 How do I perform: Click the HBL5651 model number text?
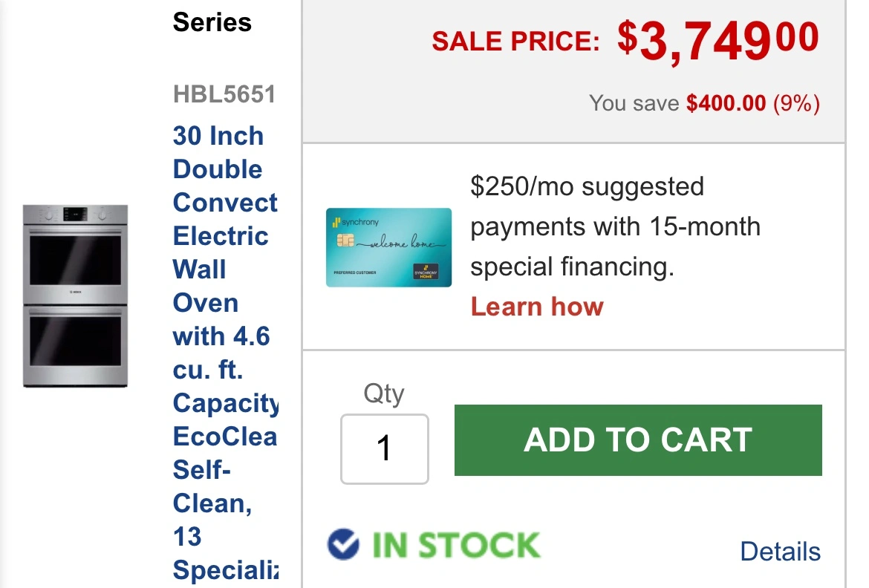224,94
